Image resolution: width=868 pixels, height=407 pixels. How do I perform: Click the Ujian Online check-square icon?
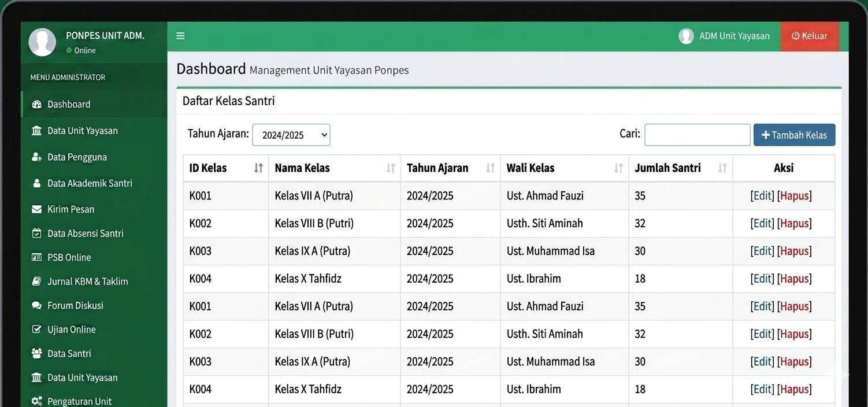[37, 330]
